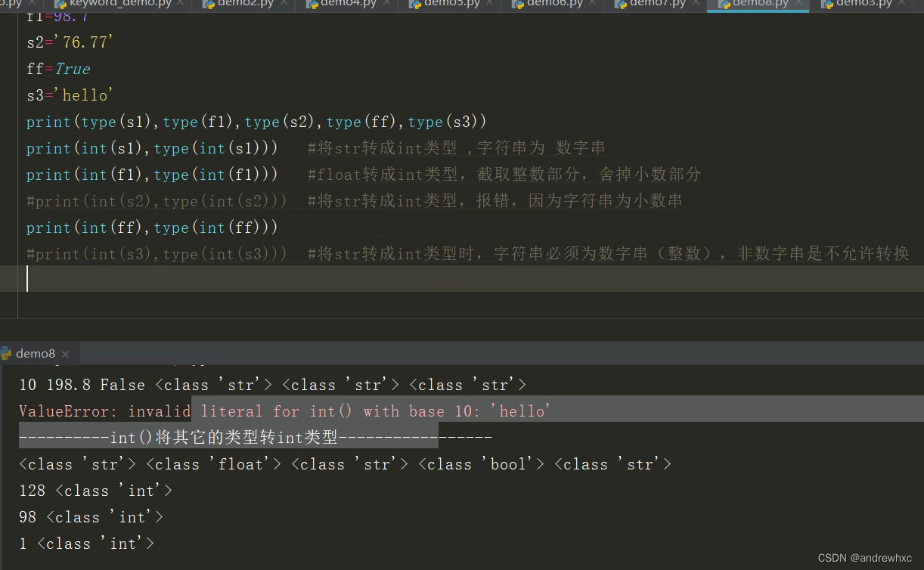Image resolution: width=924 pixels, height=570 pixels.
Task: Switch to the demo3.py editor tab
Action: [863, 4]
